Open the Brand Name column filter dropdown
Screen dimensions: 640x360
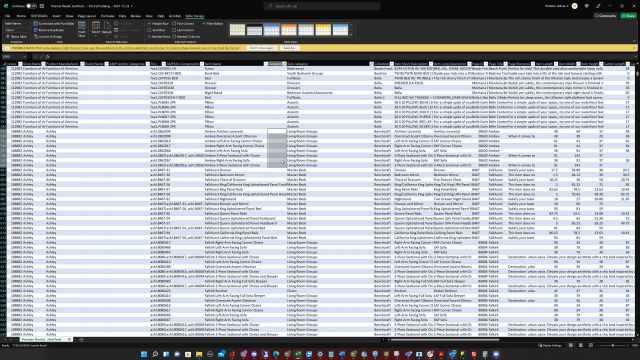point(106,64)
